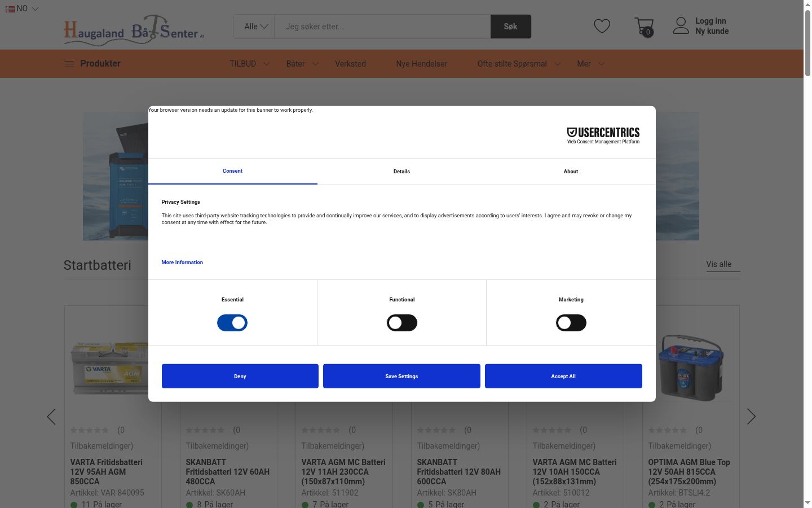Open VARTA AGM MC Batteri 11AH product
The width and height of the screenshot is (812, 508).
(343, 472)
